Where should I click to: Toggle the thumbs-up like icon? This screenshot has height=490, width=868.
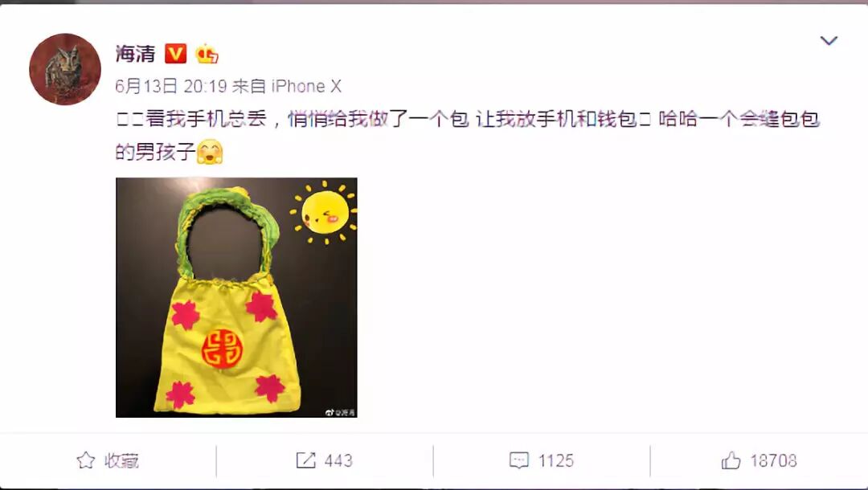point(731,460)
